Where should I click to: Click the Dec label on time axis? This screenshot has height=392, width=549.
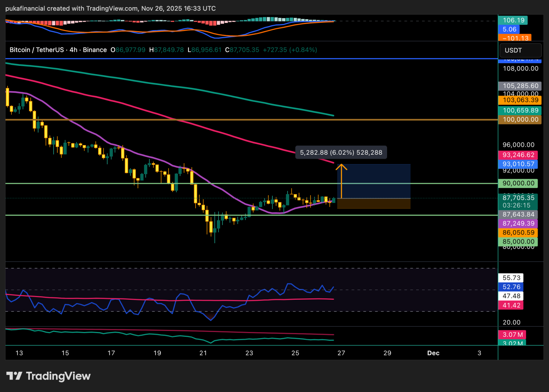(433, 353)
